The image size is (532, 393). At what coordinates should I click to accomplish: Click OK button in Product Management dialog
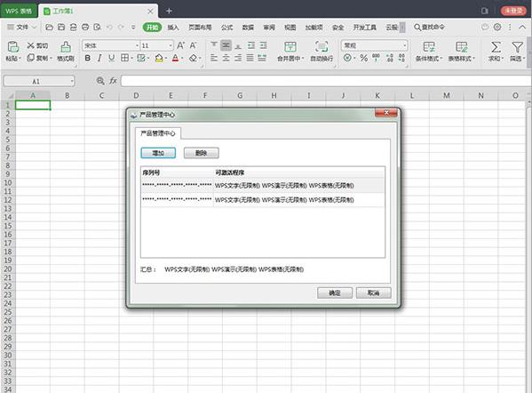[x=335, y=293]
